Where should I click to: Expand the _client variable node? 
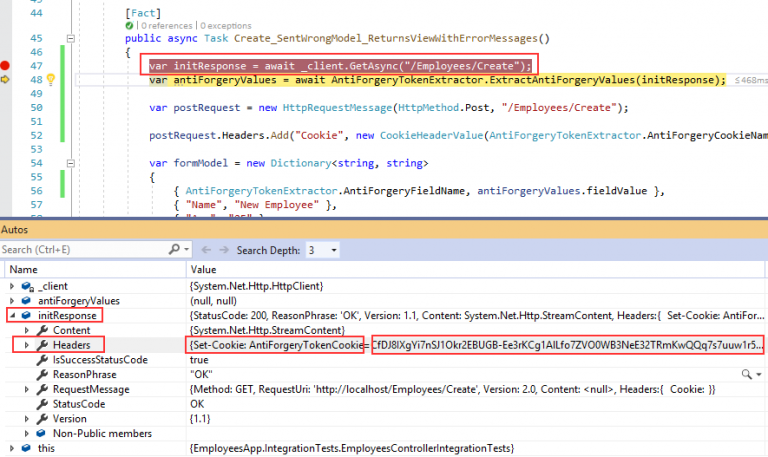pyautogui.click(x=11, y=286)
